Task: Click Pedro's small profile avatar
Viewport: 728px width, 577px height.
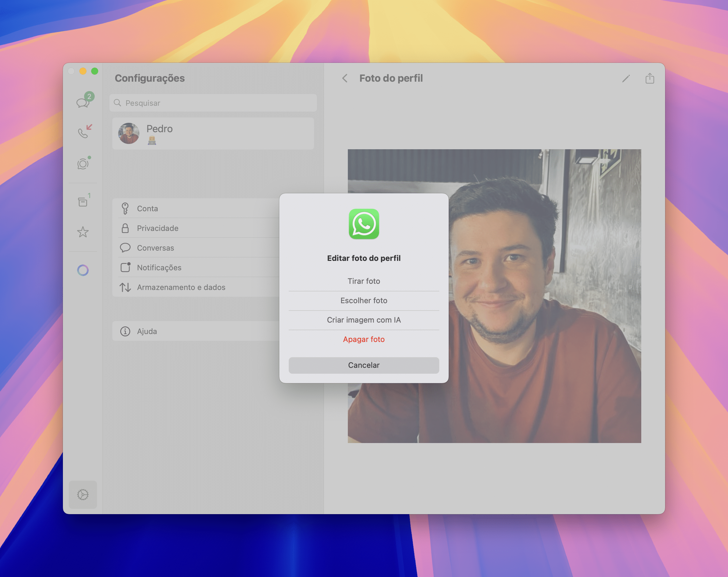Action: (x=129, y=133)
